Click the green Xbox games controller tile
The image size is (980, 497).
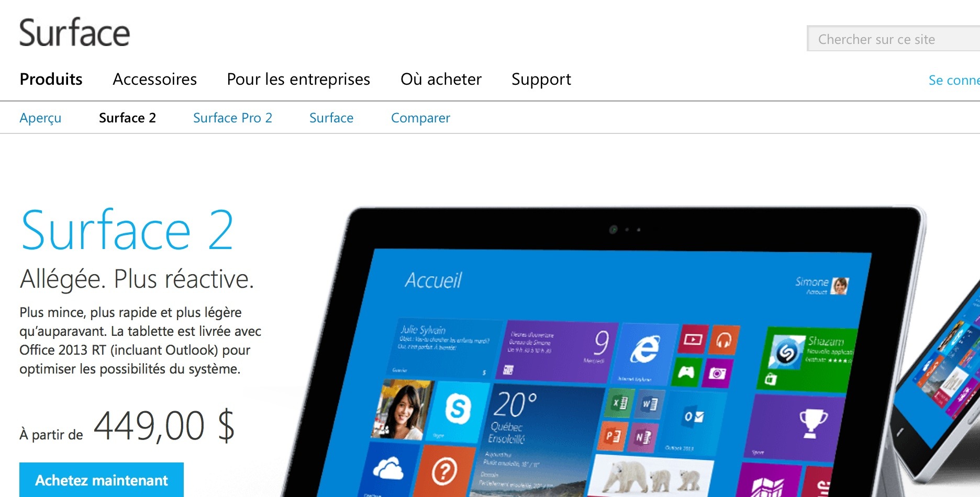(x=686, y=372)
